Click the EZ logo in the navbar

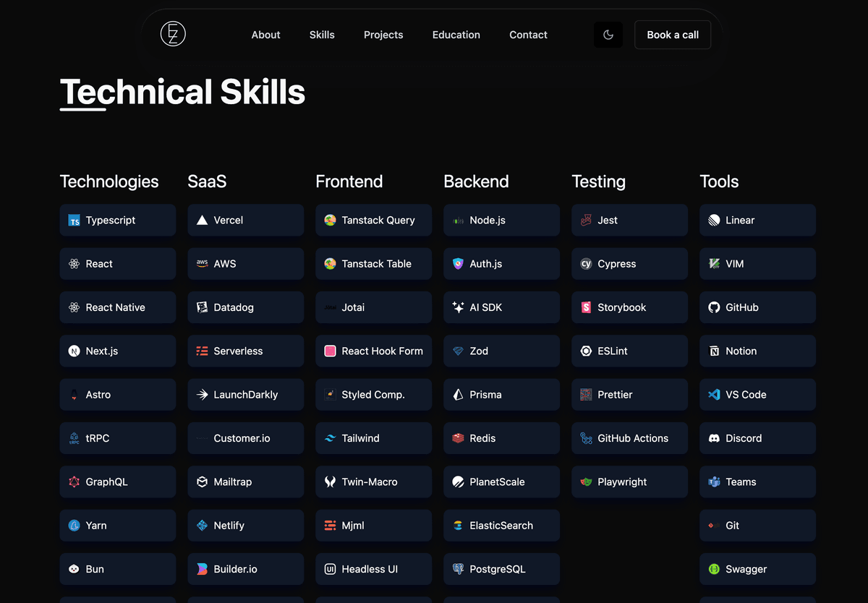click(173, 34)
